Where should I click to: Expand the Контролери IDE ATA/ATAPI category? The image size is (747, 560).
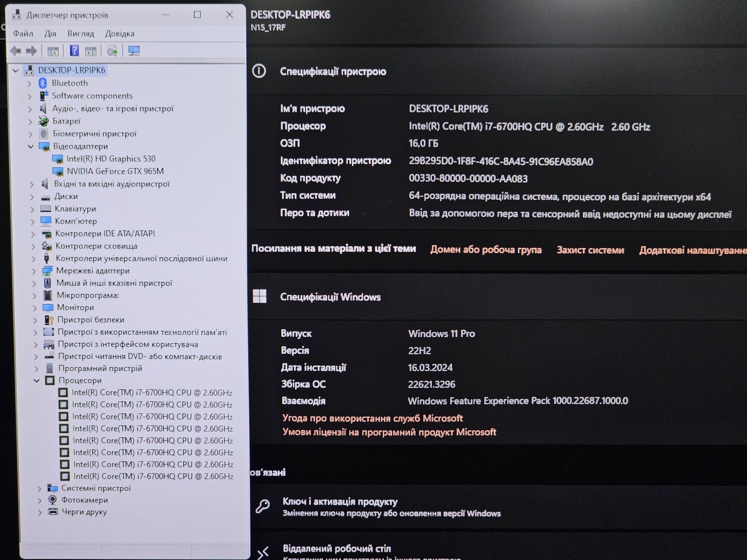33,234
